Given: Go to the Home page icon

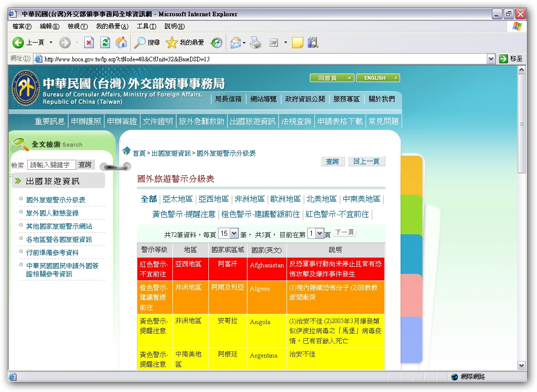Looking at the screenshot, I should tap(121, 43).
